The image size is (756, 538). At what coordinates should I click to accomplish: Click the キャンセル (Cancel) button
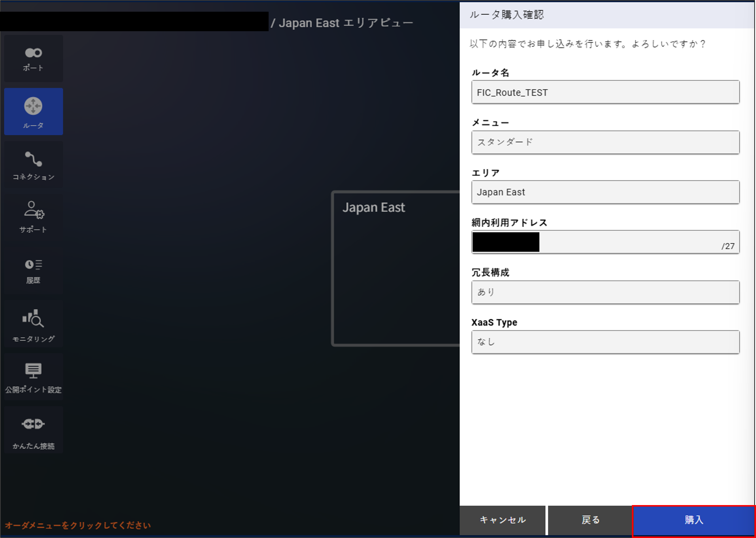pos(503,520)
